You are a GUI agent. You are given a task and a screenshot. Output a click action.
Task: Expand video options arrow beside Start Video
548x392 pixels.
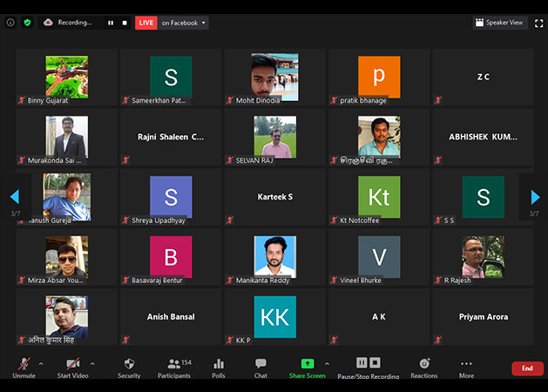pyautogui.click(x=92, y=363)
